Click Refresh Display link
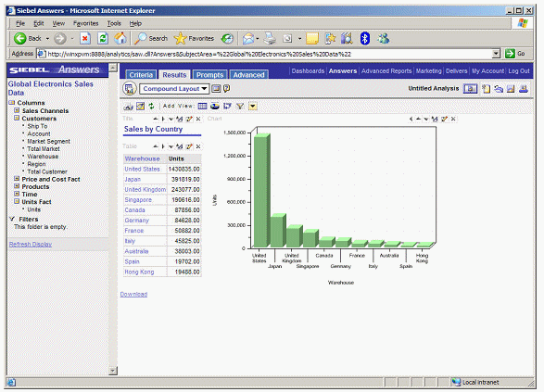 (31, 245)
